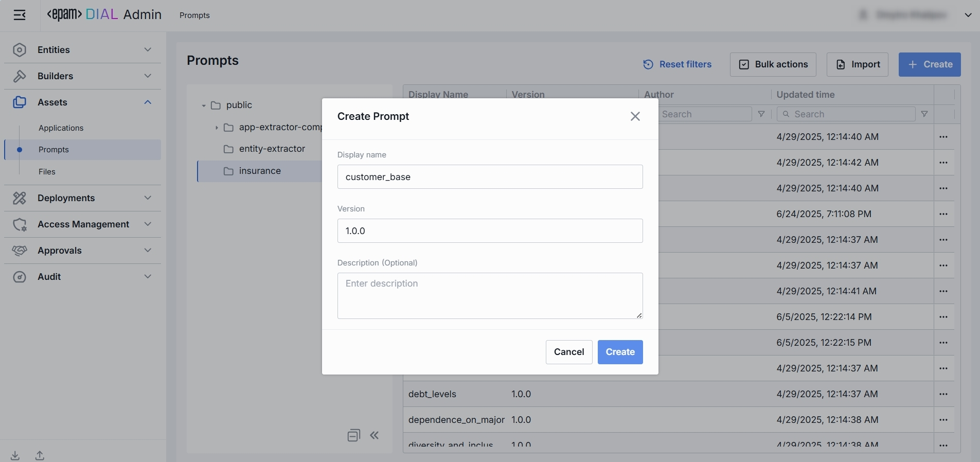
Task: Click the hamburger menu collapse icon
Action: [x=20, y=15]
